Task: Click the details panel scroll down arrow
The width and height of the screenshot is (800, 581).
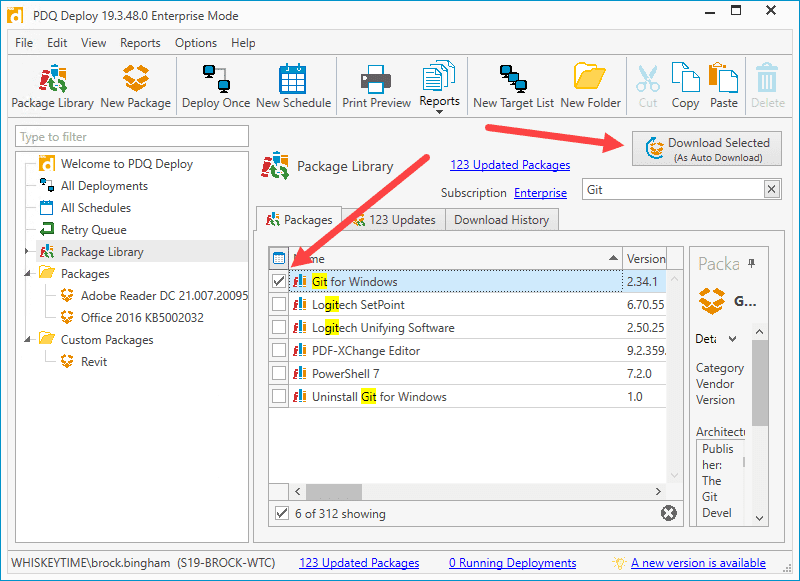Action: [759, 518]
